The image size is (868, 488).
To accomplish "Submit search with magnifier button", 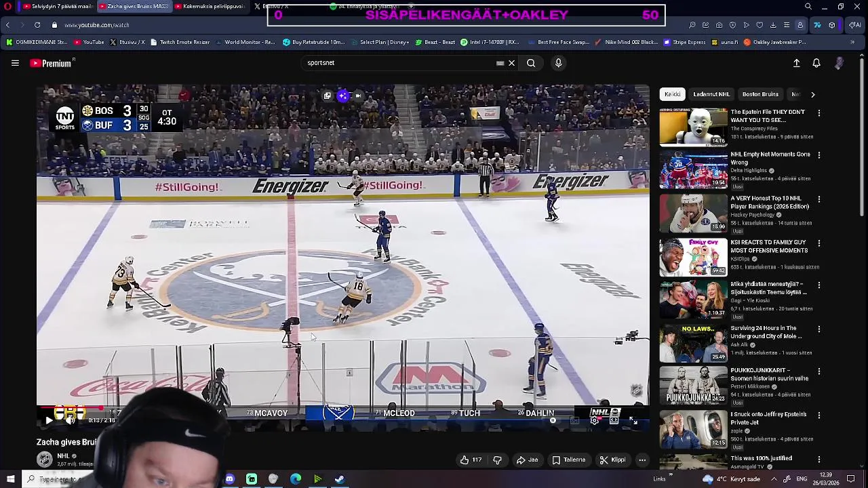I will 531,63.
